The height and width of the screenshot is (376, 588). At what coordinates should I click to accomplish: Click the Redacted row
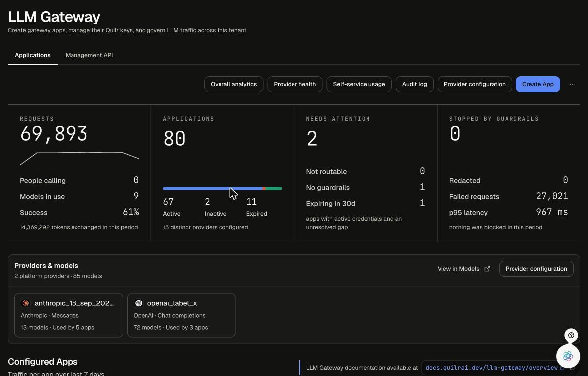point(509,180)
